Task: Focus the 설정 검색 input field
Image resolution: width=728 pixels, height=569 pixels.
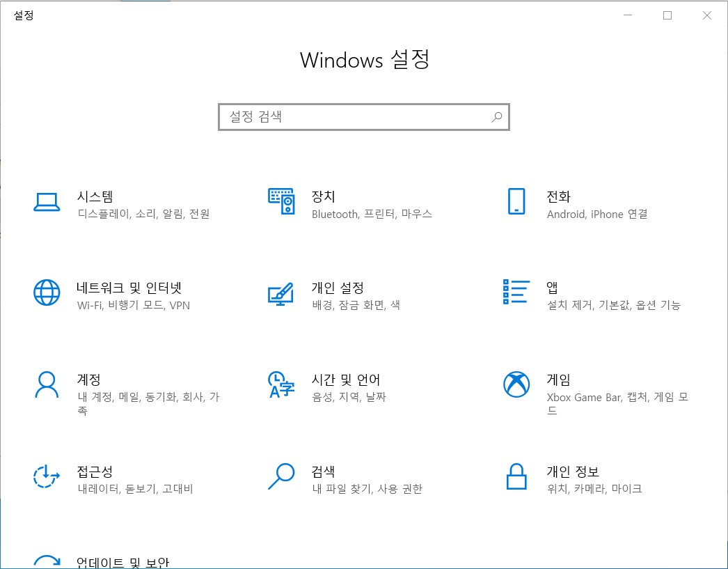Action: [x=364, y=116]
